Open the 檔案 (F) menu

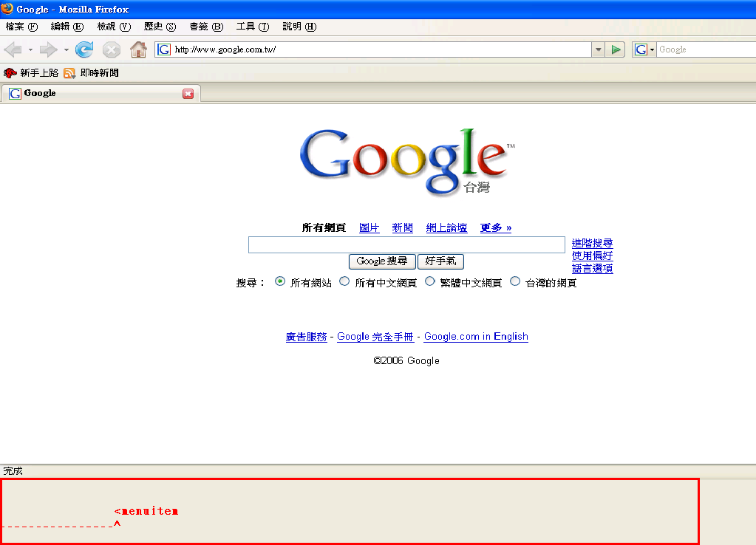[21, 27]
